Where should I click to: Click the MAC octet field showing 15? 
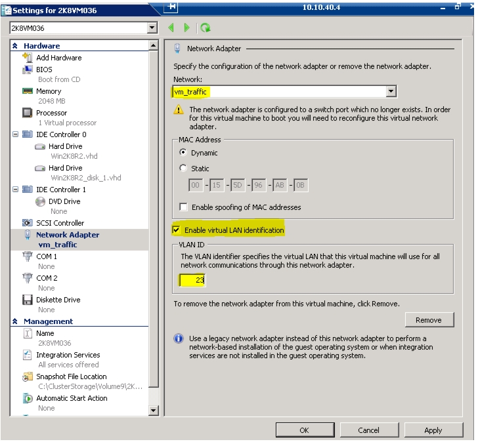[217, 185]
